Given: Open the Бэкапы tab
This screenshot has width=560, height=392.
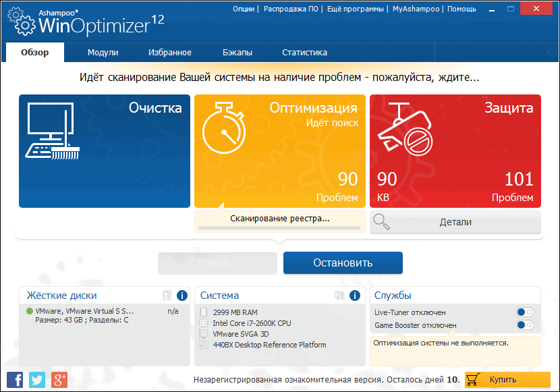Looking at the screenshot, I should point(237,53).
